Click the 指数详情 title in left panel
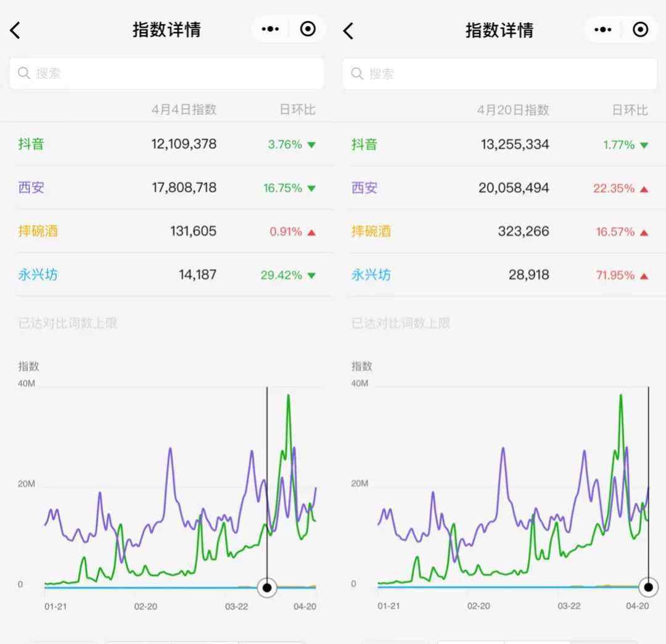This screenshot has height=644, width=666. [x=166, y=30]
